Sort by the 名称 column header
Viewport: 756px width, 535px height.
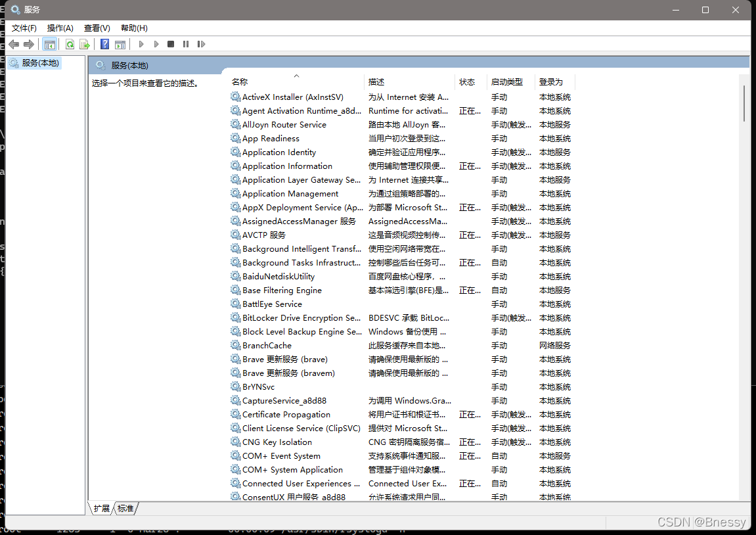pyautogui.click(x=240, y=82)
